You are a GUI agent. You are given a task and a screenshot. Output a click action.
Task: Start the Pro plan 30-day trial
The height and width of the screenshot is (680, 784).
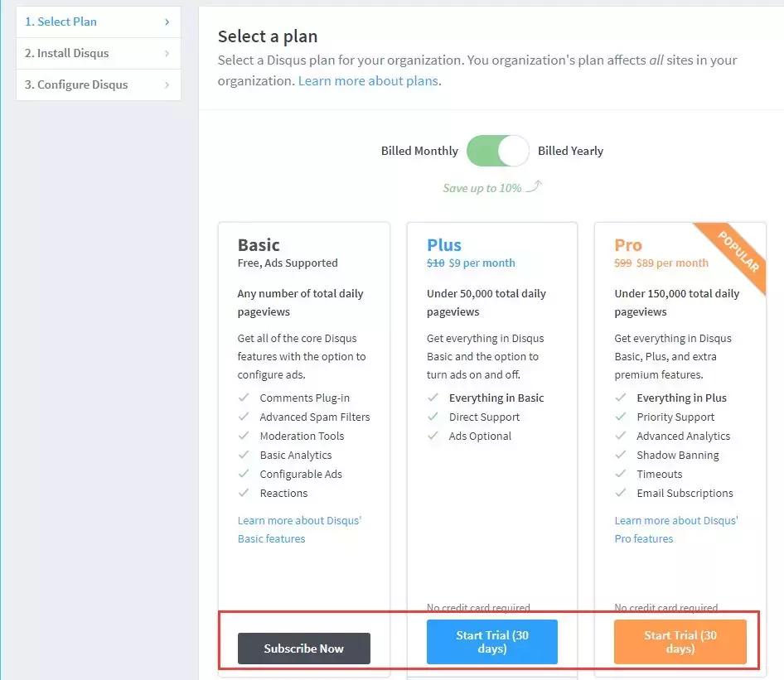[x=680, y=642]
